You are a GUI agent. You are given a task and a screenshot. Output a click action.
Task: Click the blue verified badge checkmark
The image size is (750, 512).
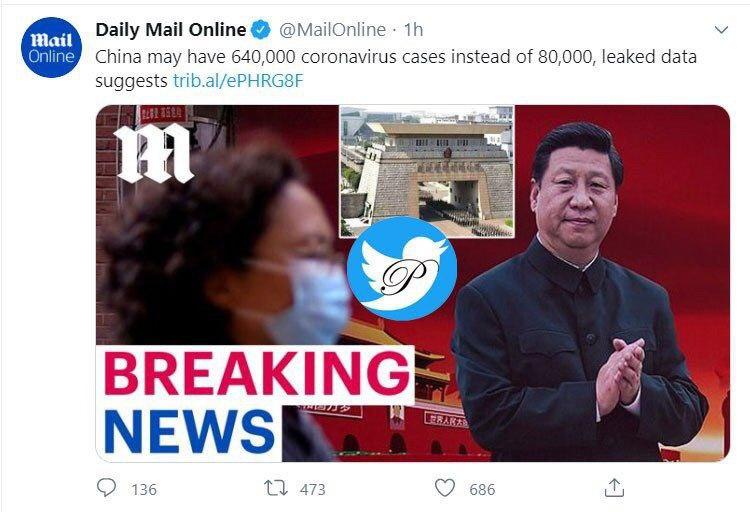tap(261, 30)
